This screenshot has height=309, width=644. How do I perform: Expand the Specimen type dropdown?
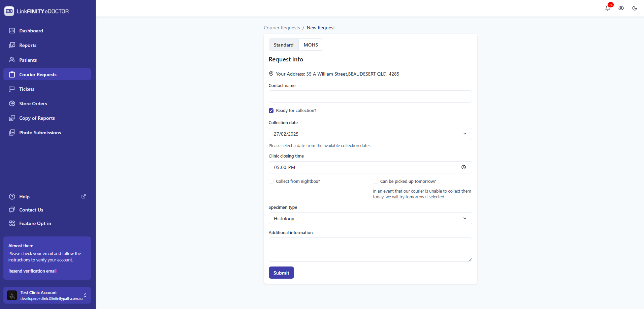click(x=370, y=219)
